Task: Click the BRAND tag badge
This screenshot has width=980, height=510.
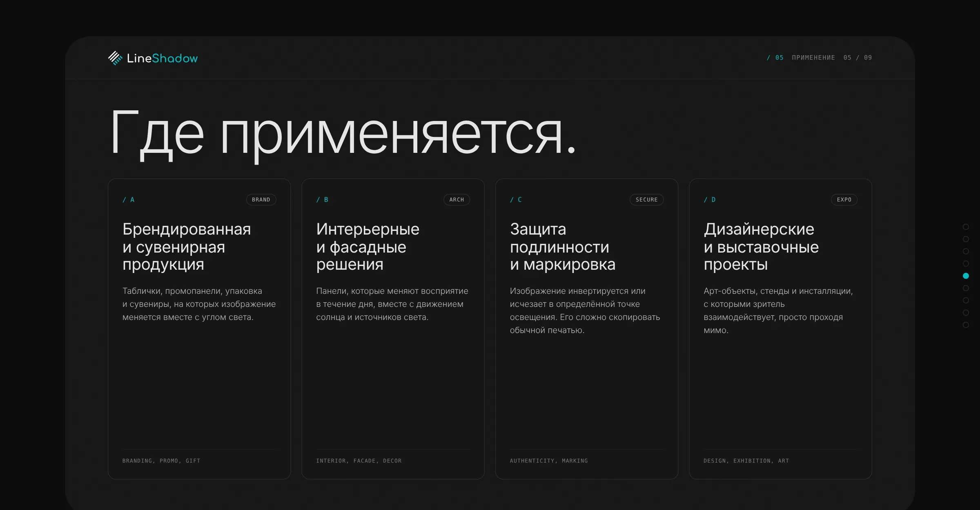Action: pos(261,199)
